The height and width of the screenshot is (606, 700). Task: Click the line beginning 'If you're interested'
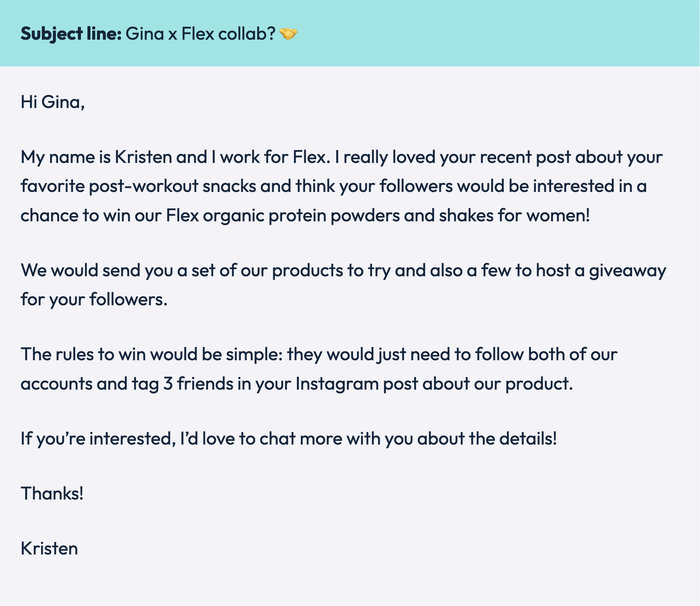tap(289, 439)
